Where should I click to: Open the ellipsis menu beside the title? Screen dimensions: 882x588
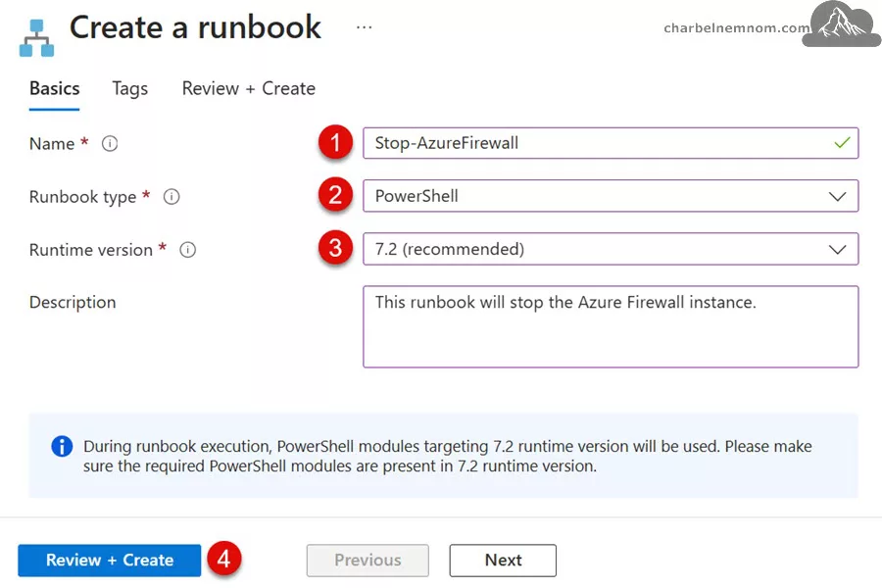[x=365, y=27]
